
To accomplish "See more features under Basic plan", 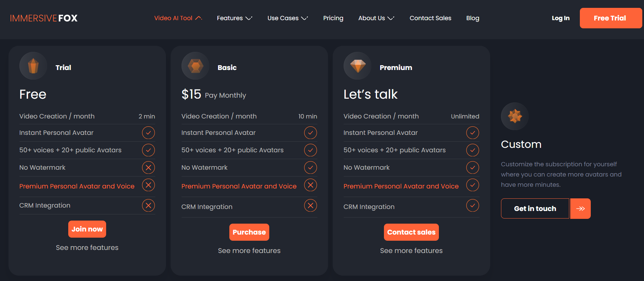I will click(249, 251).
